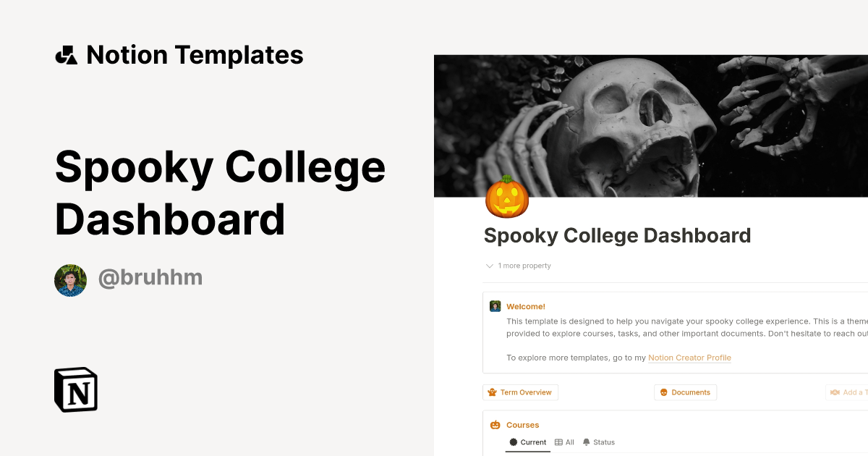
Task: Click the avatar icon in the Welcome callout
Action: (495, 306)
